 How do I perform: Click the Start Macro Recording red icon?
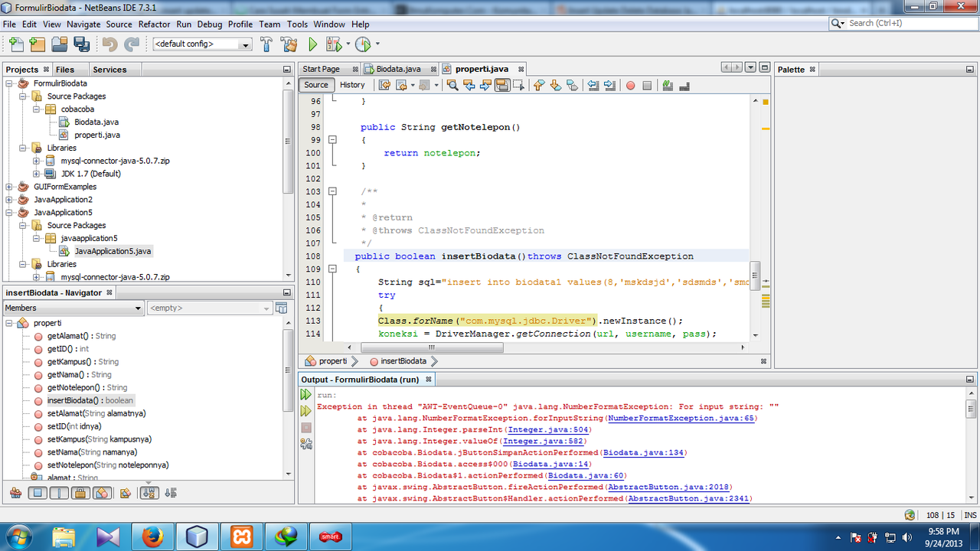pos(630,85)
